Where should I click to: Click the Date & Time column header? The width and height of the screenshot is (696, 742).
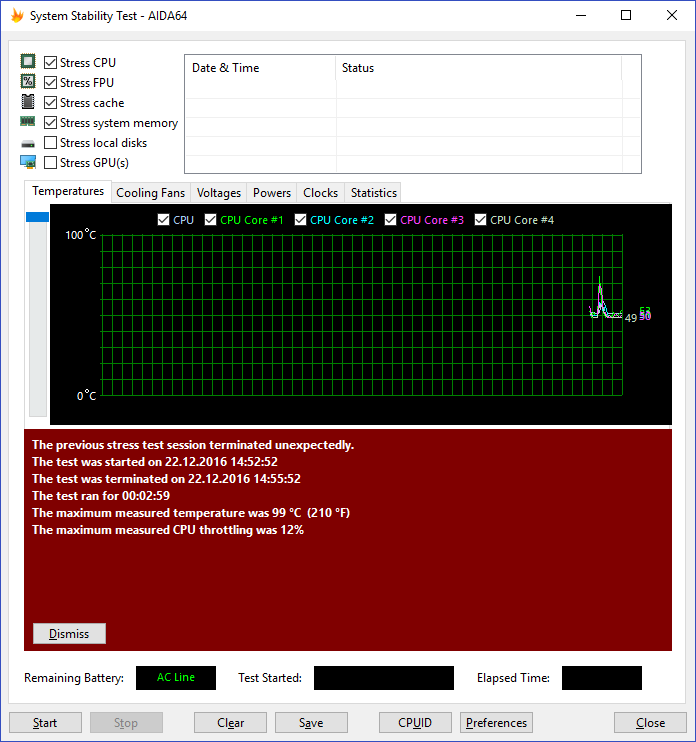[x=260, y=68]
